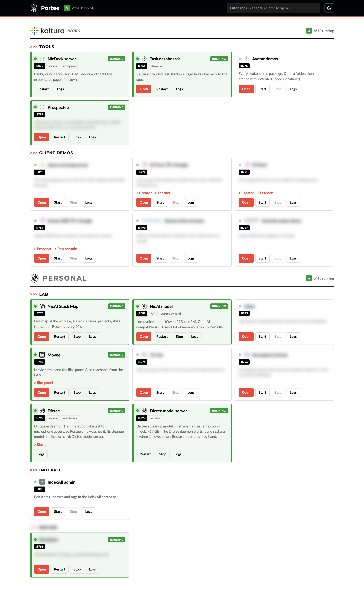Focus the Filter apps search field

click(273, 8)
